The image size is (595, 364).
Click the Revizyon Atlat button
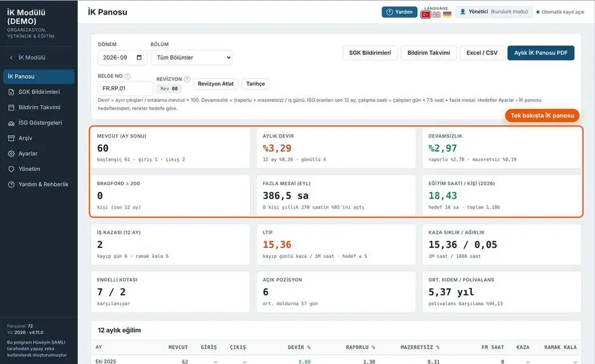215,84
